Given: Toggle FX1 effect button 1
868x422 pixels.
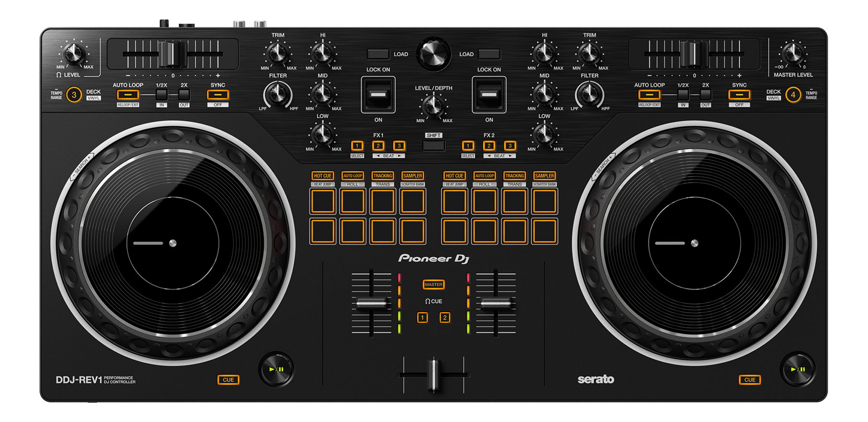Looking at the screenshot, I should coord(357,146).
